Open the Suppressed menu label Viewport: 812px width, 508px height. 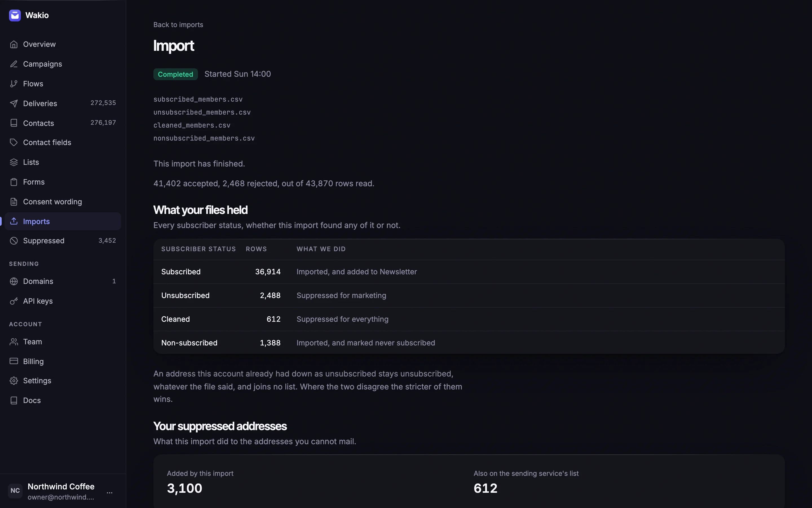click(x=44, y=240)
